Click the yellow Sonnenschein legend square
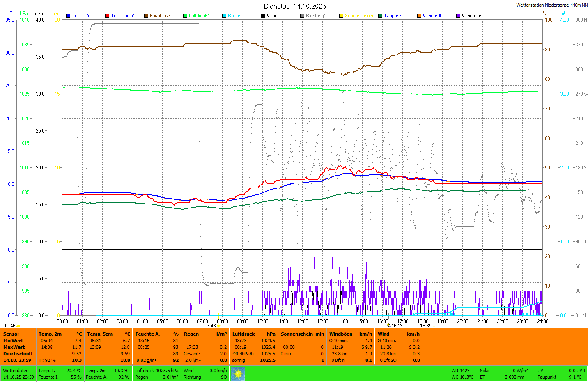This screenshot has height=382, width=588. click(341, 16)
